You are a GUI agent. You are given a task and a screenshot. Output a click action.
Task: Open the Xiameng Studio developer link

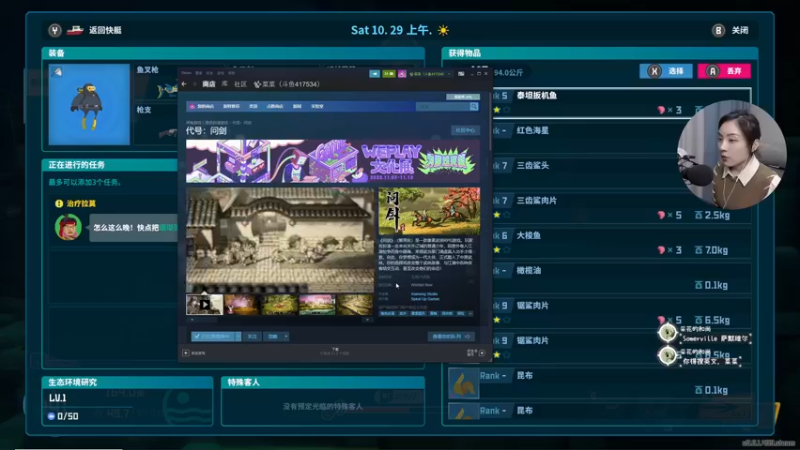pyautogui.click(x=424, y=294)
